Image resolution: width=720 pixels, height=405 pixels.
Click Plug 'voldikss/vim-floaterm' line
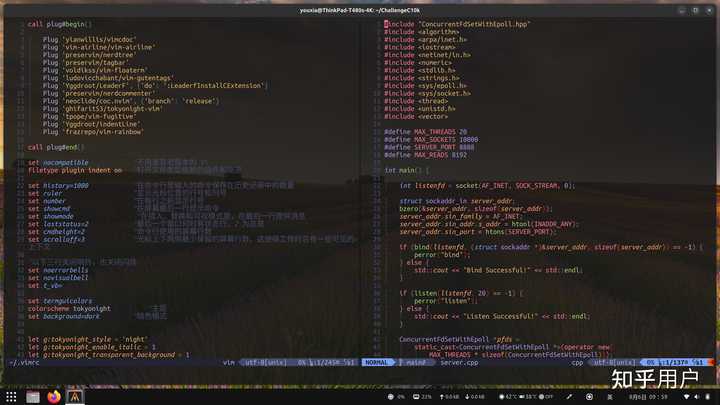95,70
